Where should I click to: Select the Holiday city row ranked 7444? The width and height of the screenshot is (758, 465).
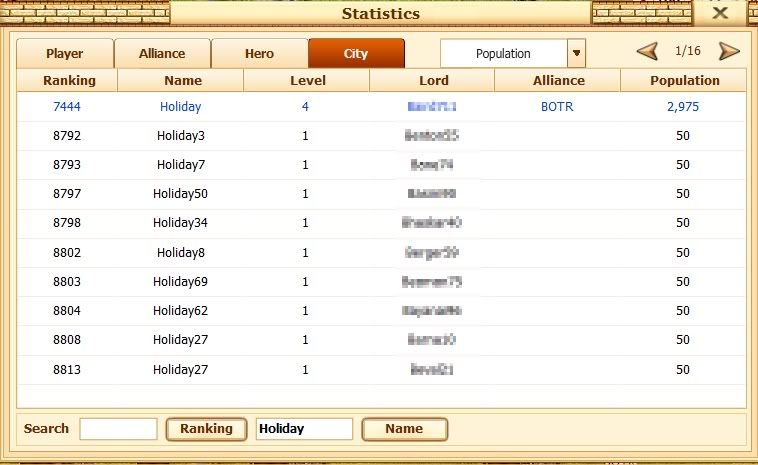click(x=180, y=107)
